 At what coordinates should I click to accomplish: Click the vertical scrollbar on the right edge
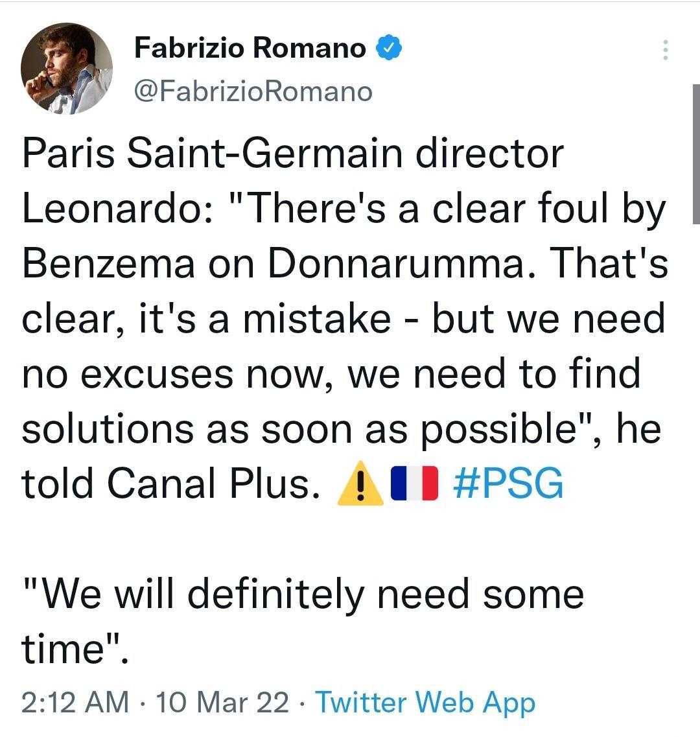[695, 156]
